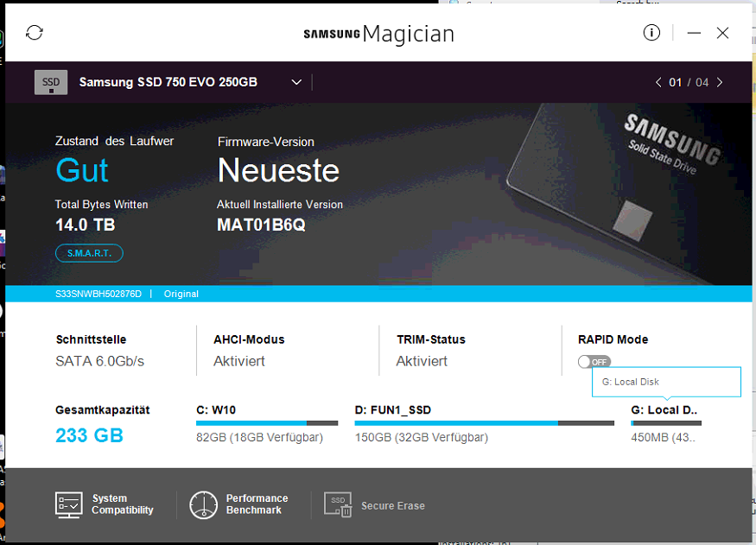
Task: Click the SSD drive icon
Action: 51,82
